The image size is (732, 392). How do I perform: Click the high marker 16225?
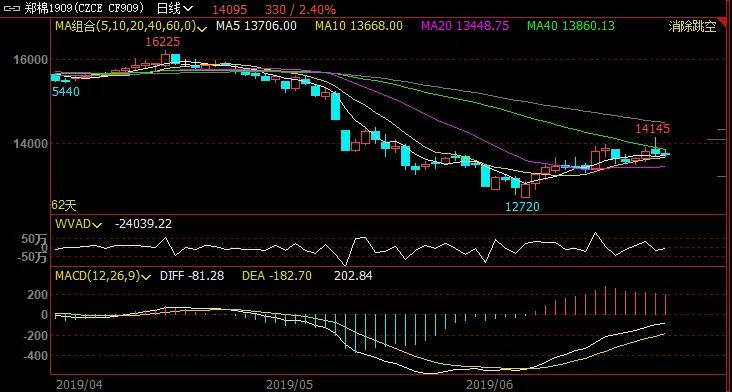click(x=162, y=42)
